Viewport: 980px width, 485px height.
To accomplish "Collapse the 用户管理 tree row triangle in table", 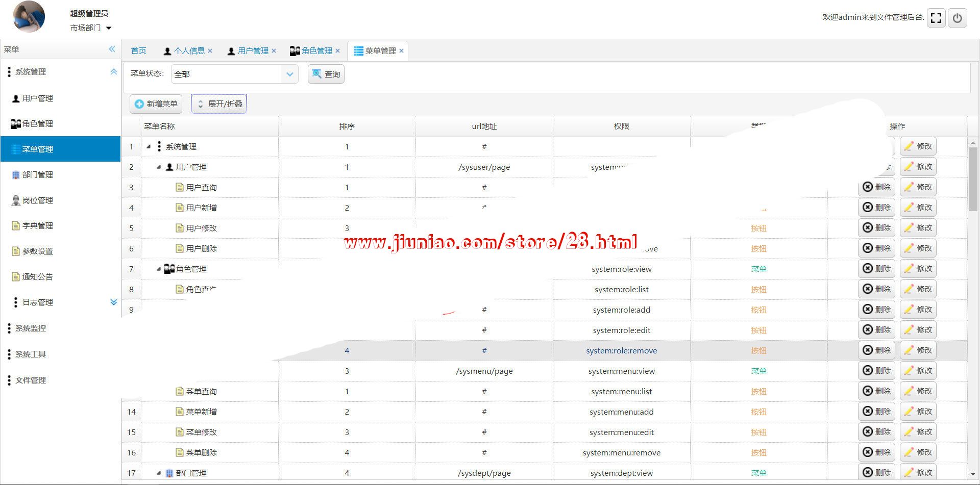I will (159, 167).
